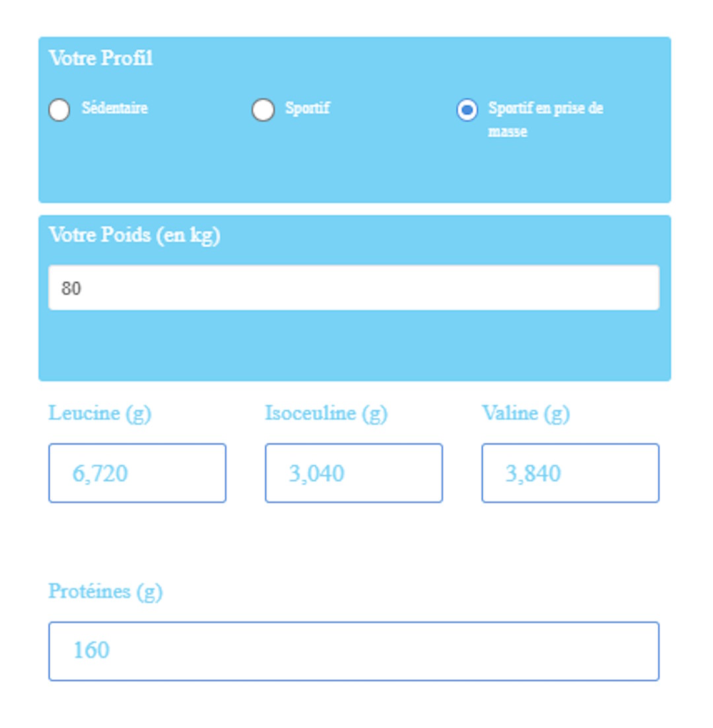Click the Valine (g) label
Viewport: 713px width, 728px height.
point(526,414)
